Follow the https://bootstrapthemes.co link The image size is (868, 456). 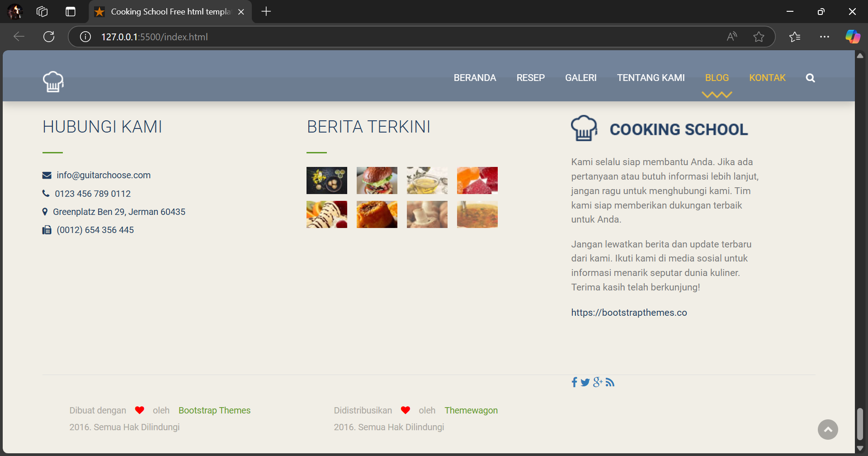[629, 313]
